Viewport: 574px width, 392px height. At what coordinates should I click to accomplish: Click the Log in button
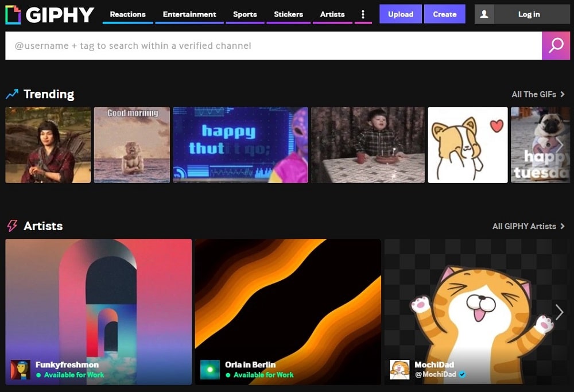click(x=529, y=14)
